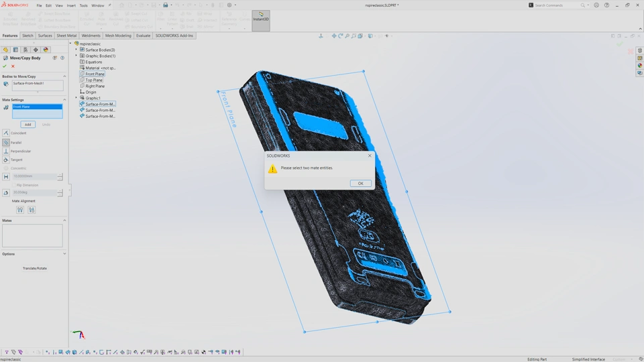Image resolution: width=644 pixels, height=362 pixels.
Task: Toggle the Angle mate button
Action: point(6,193)
